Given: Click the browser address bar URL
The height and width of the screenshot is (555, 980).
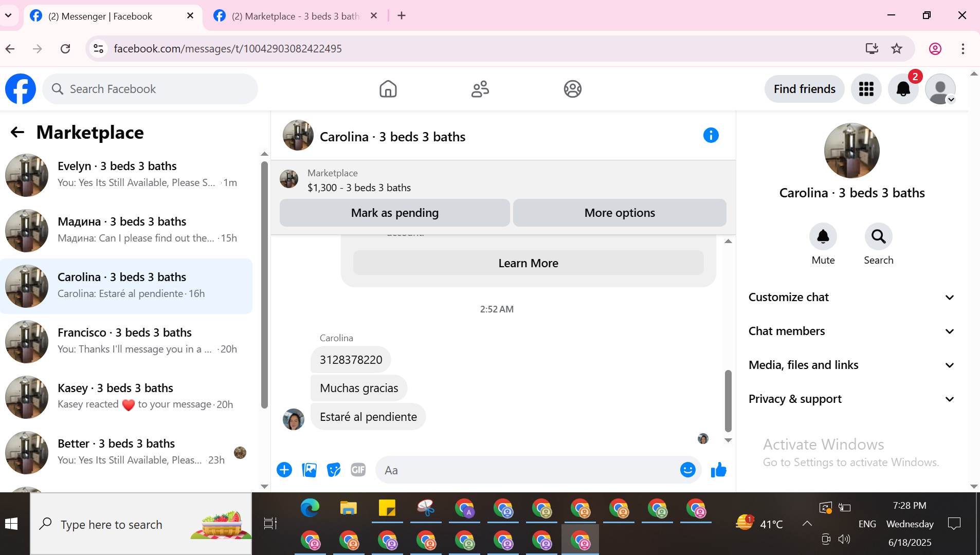Looking at the screenshot, I should click(228, 49).
